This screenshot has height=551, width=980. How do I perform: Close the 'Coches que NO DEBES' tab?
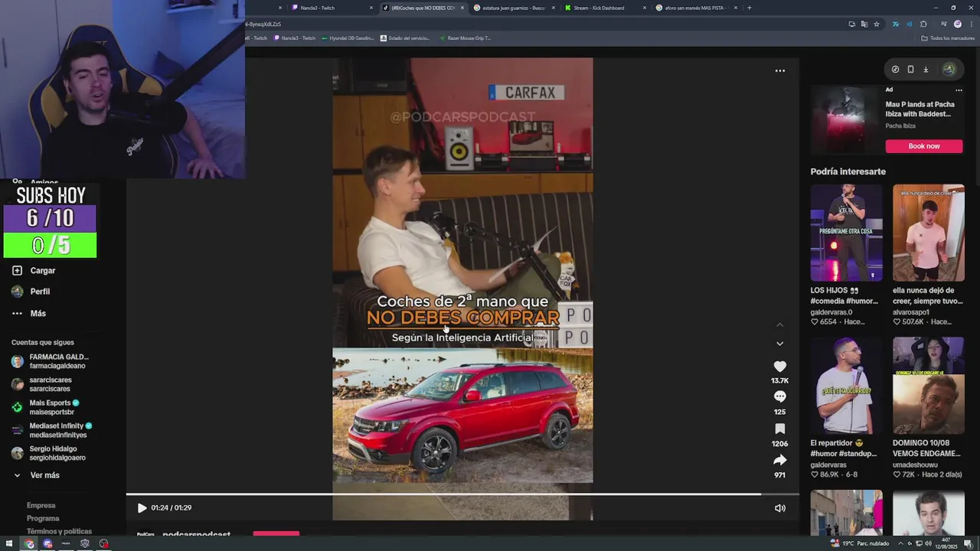pos(462,8)
